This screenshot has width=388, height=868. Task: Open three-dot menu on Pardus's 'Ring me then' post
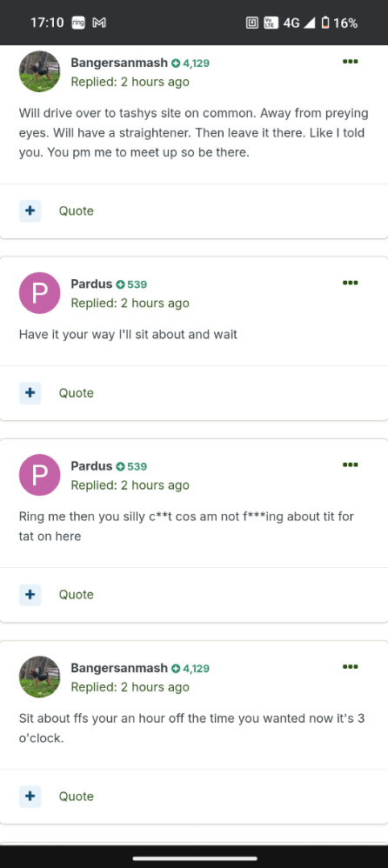coord(350,465)
